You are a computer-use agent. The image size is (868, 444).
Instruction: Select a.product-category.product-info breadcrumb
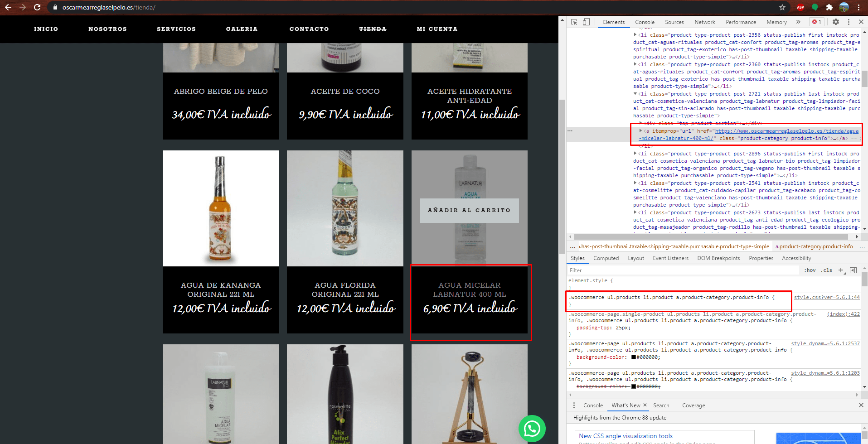tap(814, 246)
